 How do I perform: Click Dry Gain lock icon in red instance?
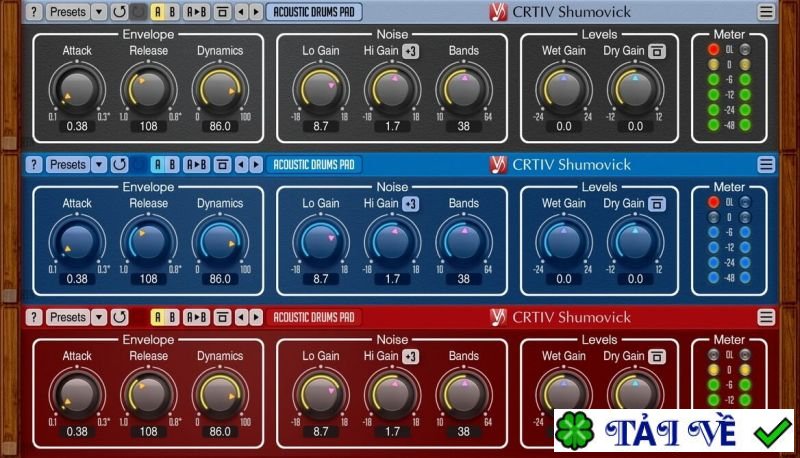pos(657,357)
